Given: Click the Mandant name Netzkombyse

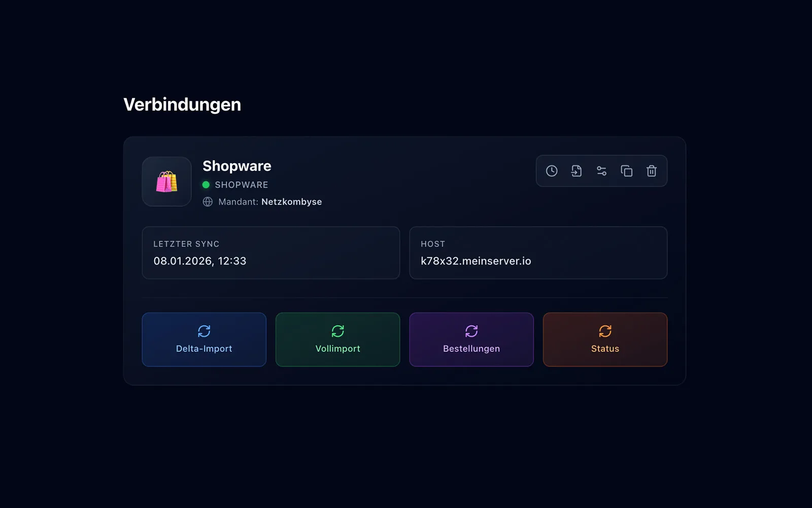Looking at the screenshot, I should pos(291,202).
